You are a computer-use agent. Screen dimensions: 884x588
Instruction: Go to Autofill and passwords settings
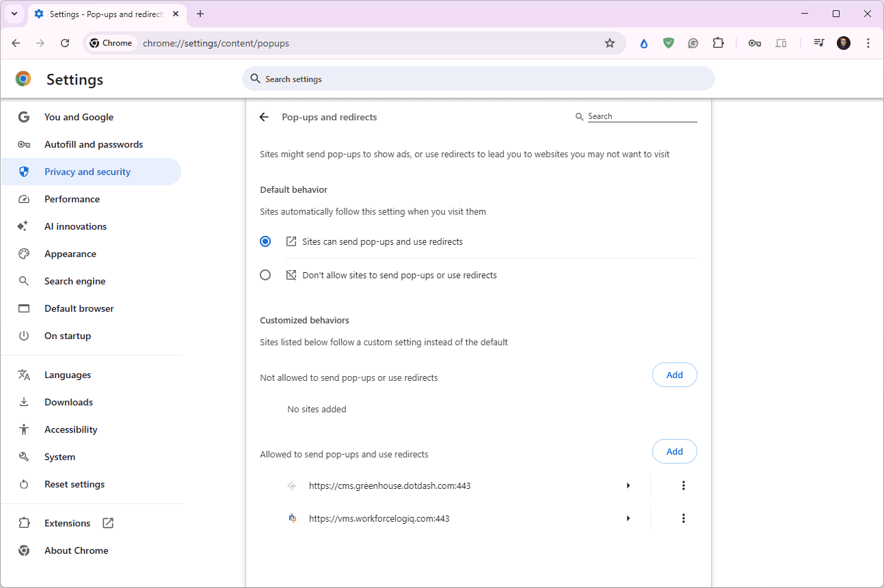point(93,144)
